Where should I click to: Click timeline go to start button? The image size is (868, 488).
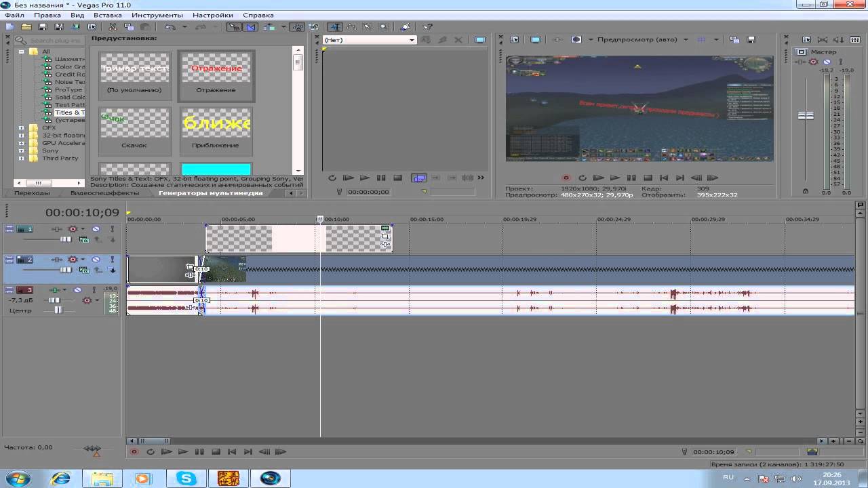(232, 452)
